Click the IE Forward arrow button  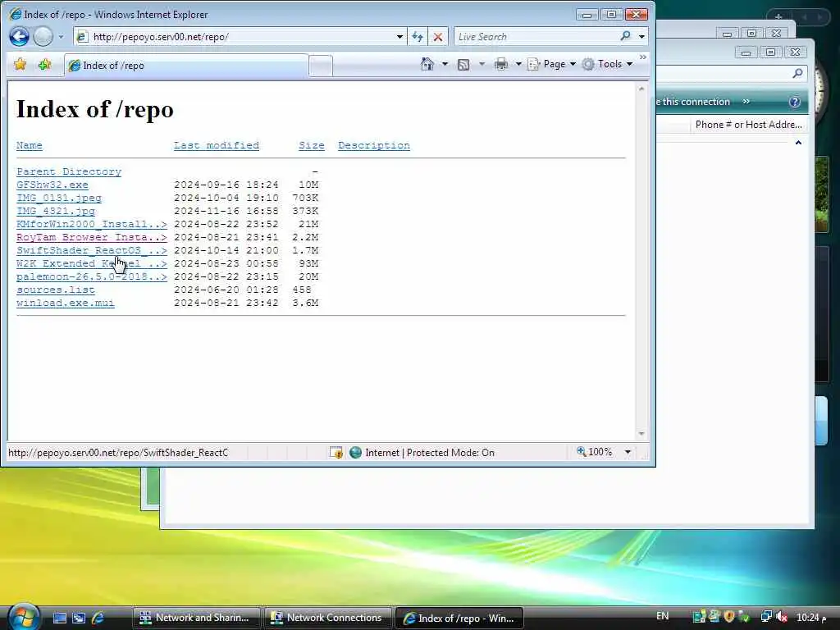click(x=43, y=36)
